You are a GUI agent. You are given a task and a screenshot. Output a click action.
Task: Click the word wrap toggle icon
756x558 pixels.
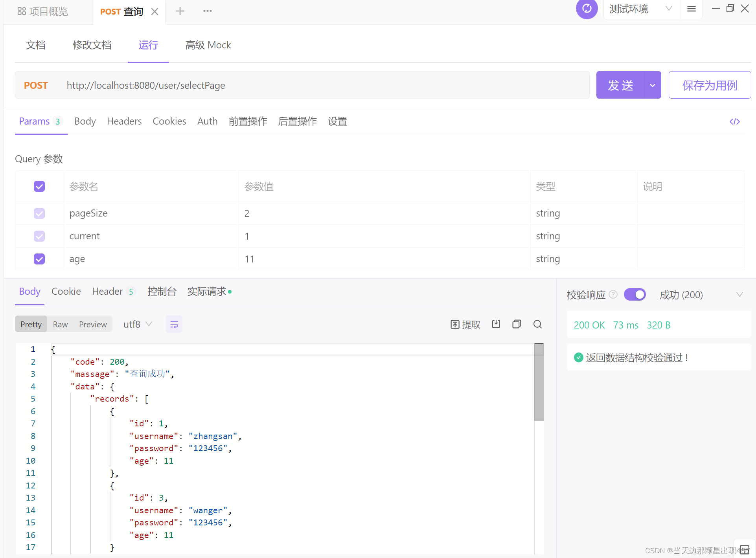point(174,324)
